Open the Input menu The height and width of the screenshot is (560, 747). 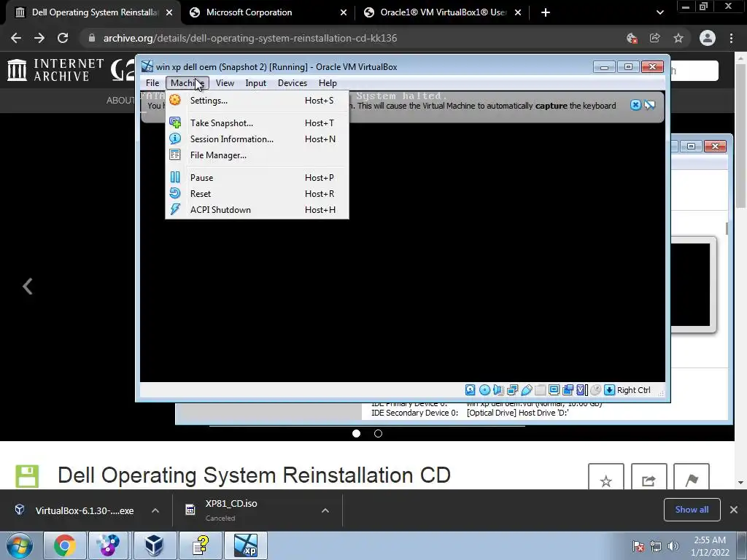[x=256, y=83]
